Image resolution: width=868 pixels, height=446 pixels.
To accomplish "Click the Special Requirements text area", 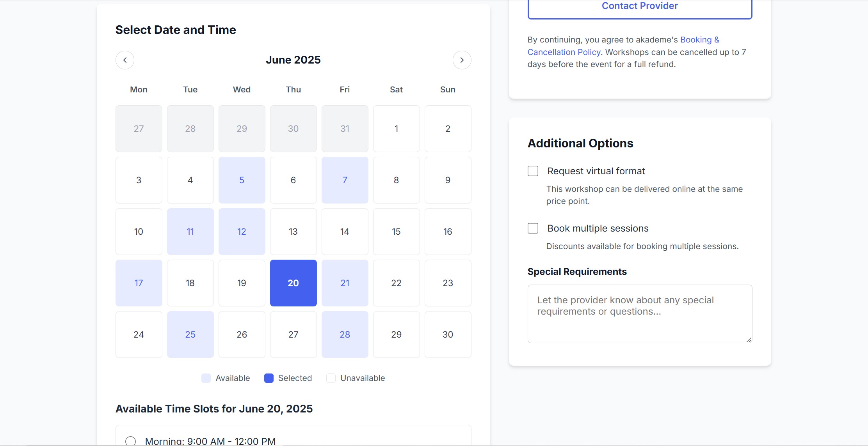I will click(639, 313).
